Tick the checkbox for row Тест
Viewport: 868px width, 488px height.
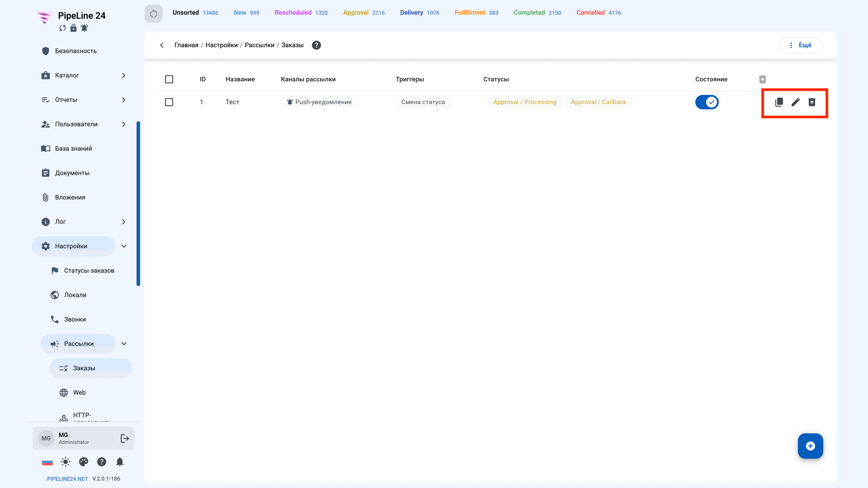[169, 102]
